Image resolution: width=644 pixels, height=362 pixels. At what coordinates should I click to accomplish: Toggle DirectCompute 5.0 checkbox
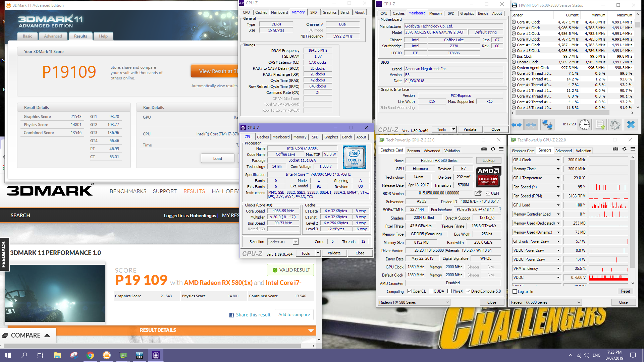468,291
